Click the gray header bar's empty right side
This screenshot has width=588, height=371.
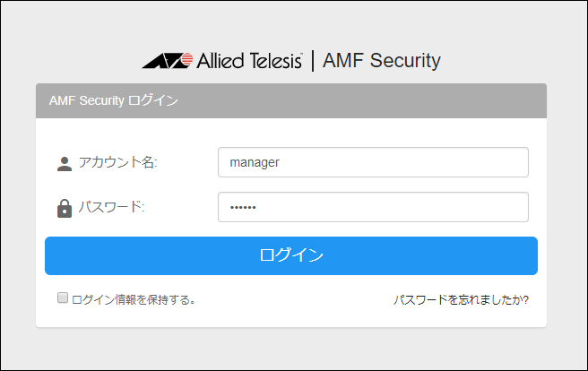point(403,100)
